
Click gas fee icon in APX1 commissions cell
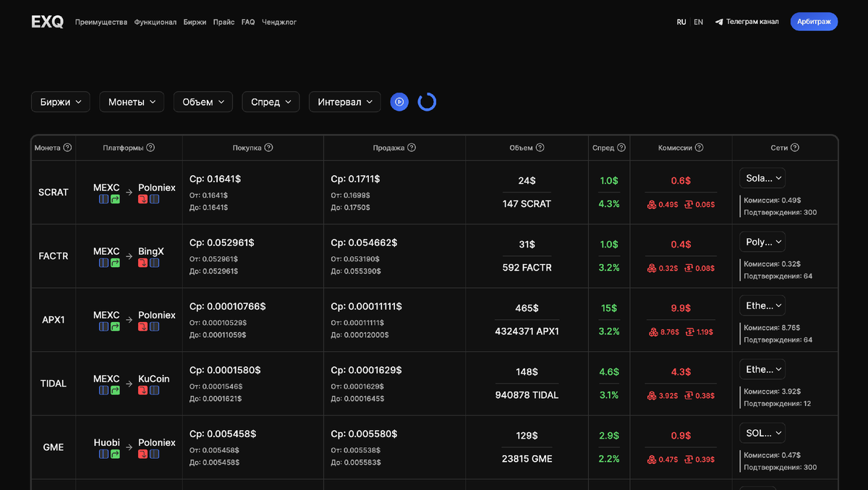(653, 332)
